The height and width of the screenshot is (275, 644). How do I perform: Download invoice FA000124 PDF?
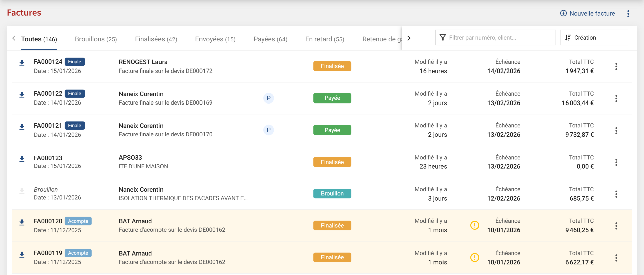point(22,63)
